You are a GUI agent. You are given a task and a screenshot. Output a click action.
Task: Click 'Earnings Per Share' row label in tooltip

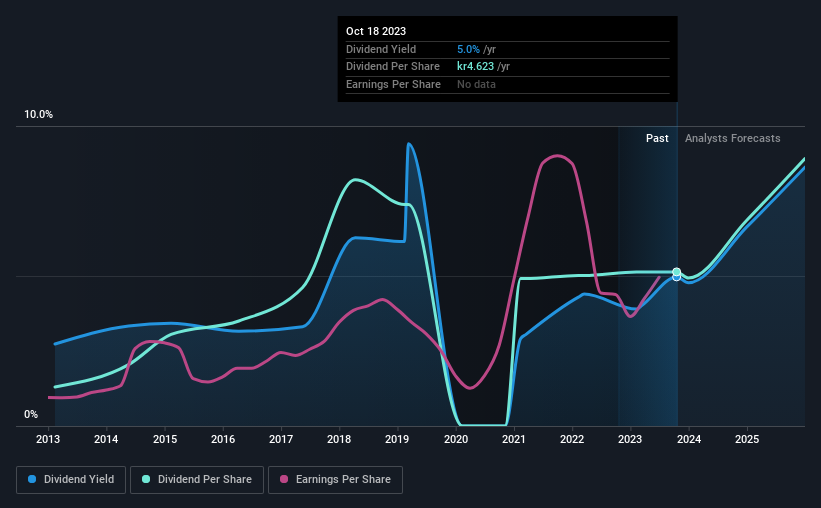(393, 84)
